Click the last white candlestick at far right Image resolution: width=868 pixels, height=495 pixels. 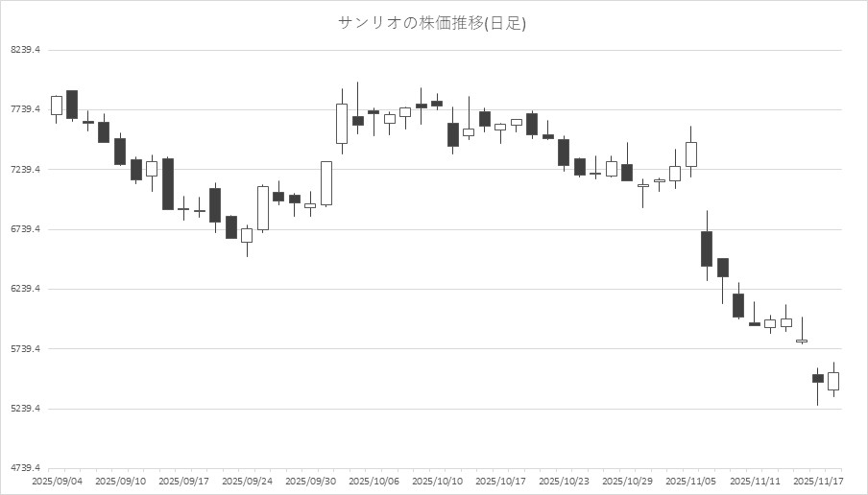click(x=833, y=381)
